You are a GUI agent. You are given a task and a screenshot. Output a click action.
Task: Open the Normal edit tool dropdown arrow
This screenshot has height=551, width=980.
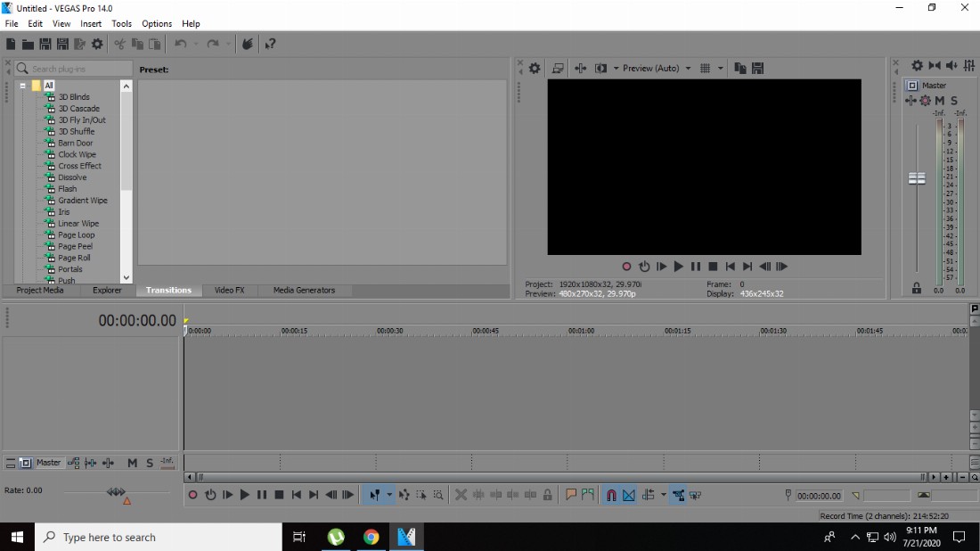pyautogui.click(x=388, y=495)
